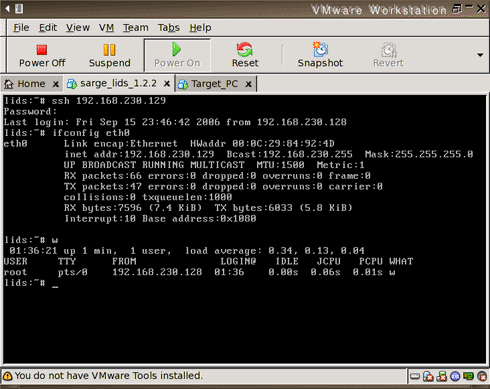This screenshot has height=389, width=490.
Task: Click the Target_PC tab VM icon
Action: [183, 84]
